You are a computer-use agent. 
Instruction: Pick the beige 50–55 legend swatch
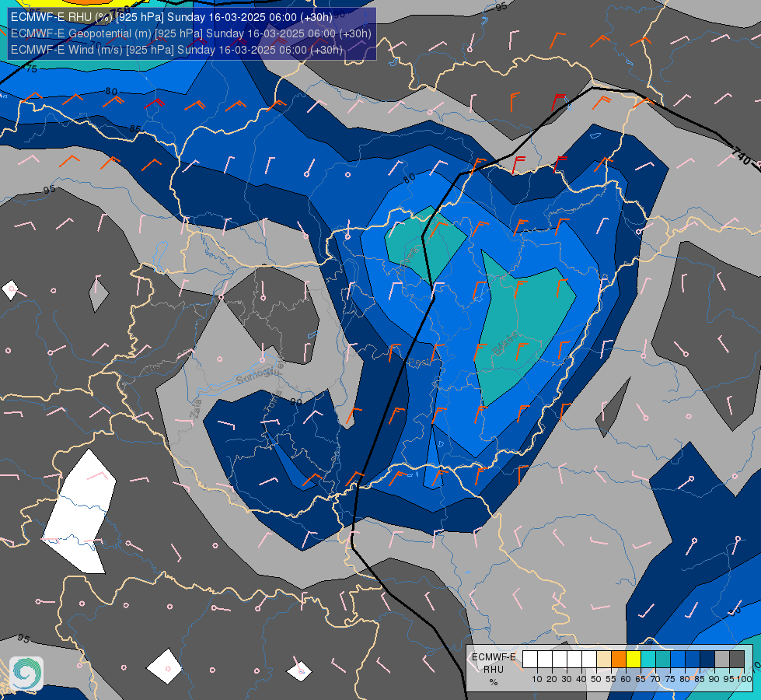tap(604, 660)
